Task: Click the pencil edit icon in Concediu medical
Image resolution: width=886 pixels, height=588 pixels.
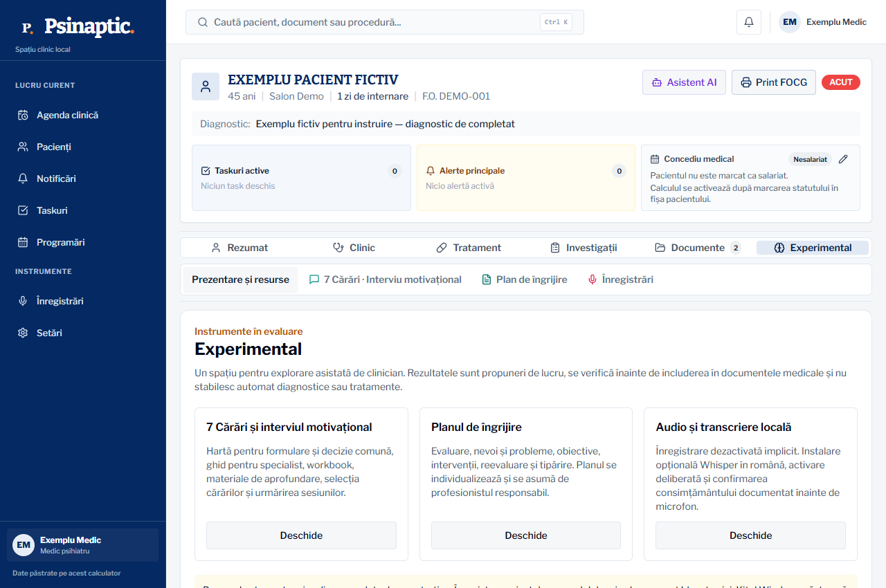Action: coord(843,159)
